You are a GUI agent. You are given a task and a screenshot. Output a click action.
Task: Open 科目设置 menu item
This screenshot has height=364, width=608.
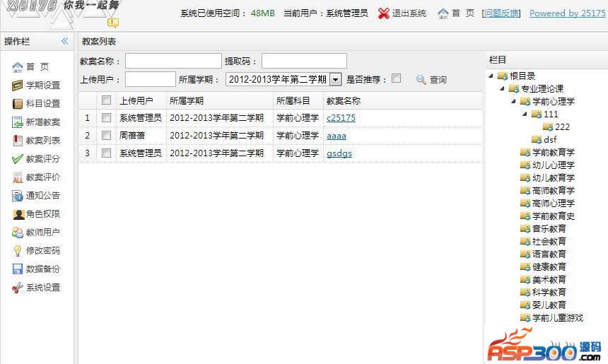(x=43, y=103)
